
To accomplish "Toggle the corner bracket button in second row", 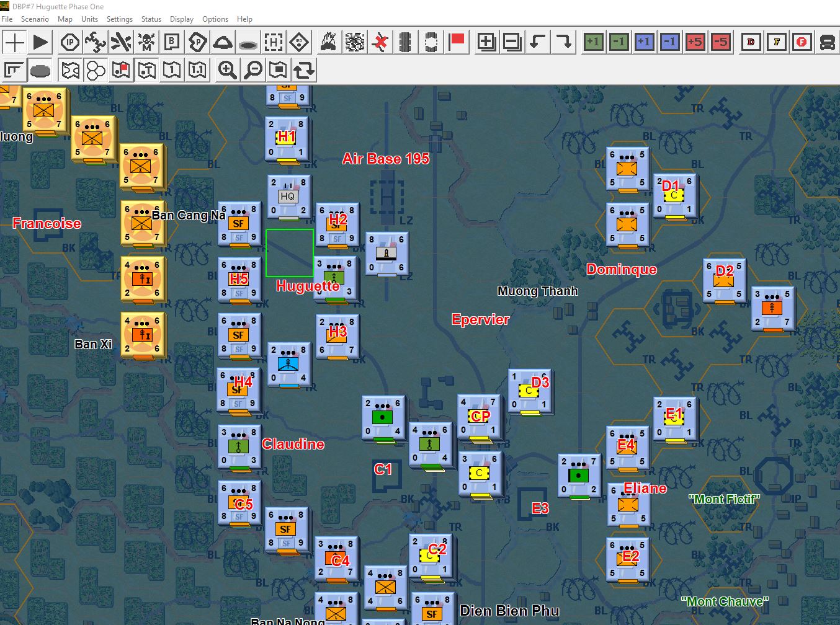I will pos(14,70).
